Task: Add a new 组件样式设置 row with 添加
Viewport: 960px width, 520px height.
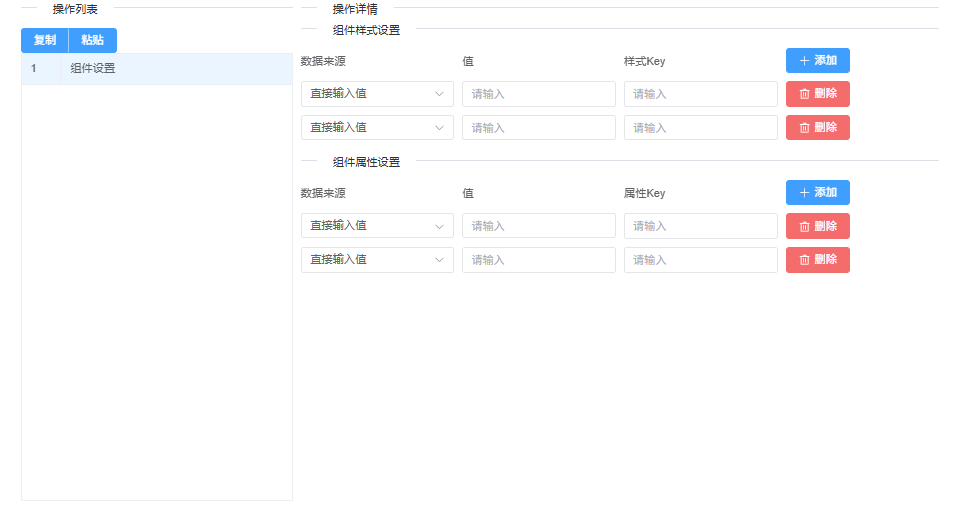Action: 817,61
